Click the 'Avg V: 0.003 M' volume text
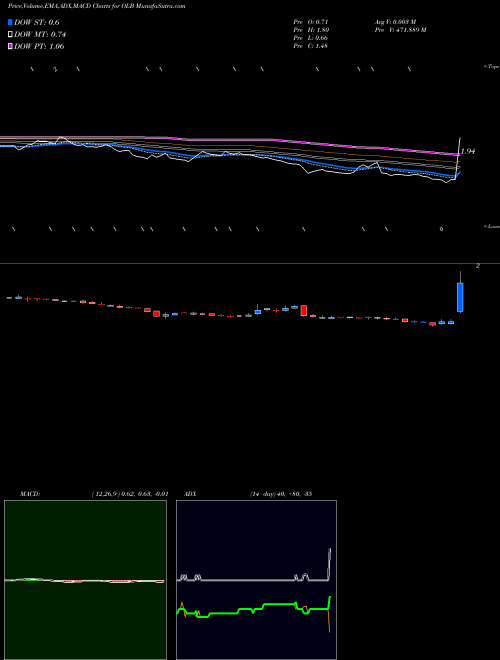 [395, 21]
